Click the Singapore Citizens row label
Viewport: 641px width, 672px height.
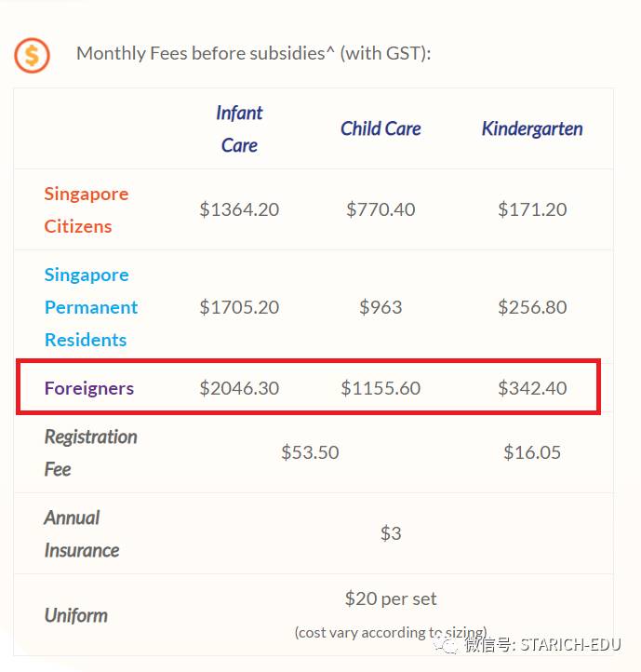86,209
